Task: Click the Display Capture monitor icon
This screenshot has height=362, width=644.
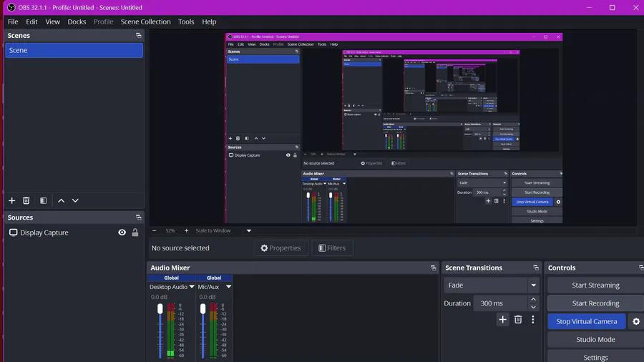Action: pos(13,233)
